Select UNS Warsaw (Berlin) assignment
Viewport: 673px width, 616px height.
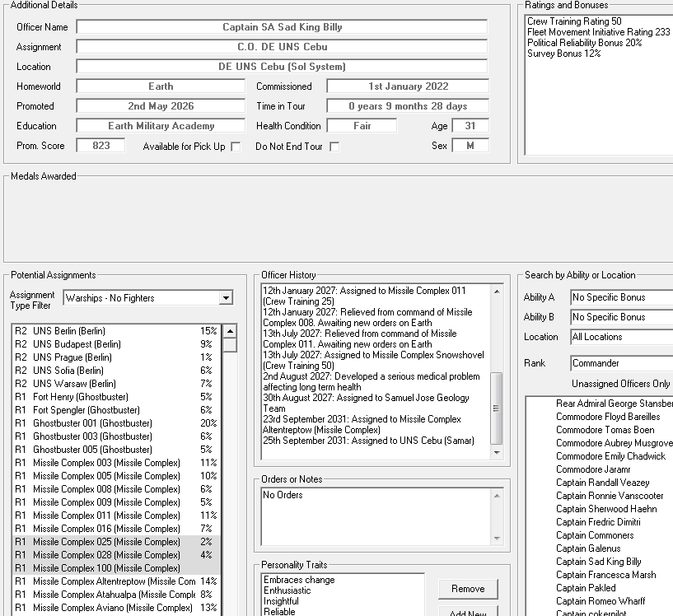point(116,384)
